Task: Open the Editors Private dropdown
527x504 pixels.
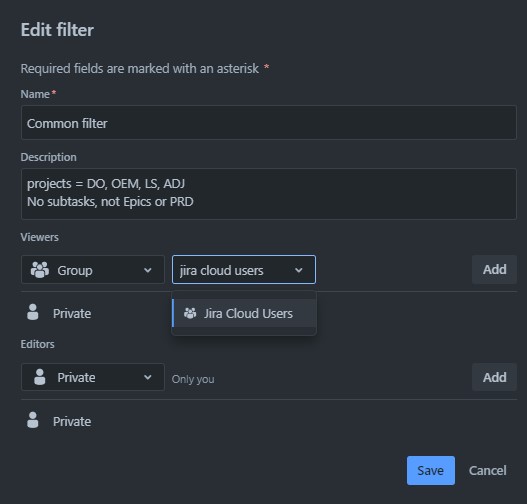Action: (x=93, y=377)
